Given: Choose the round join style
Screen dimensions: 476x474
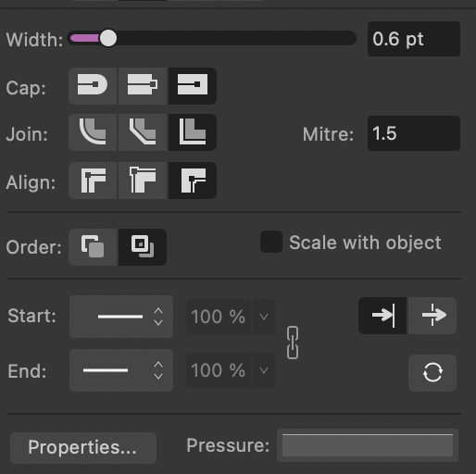Looking at the screenshot, I should [93, 132].
